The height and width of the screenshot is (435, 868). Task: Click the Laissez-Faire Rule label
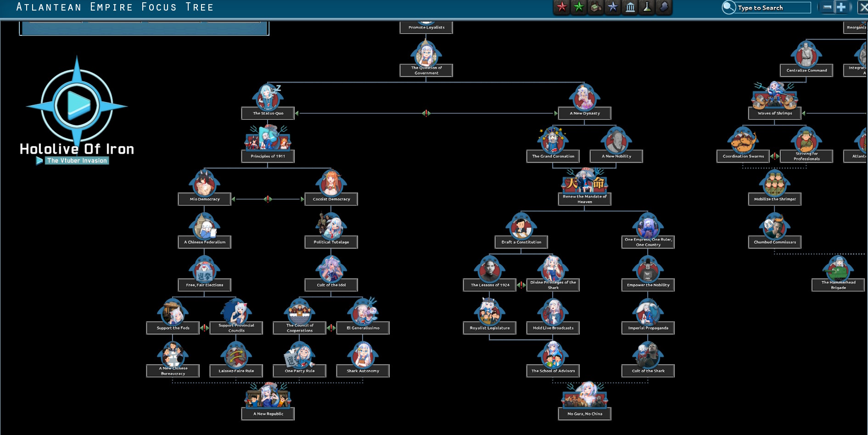(x=236, y=371)
